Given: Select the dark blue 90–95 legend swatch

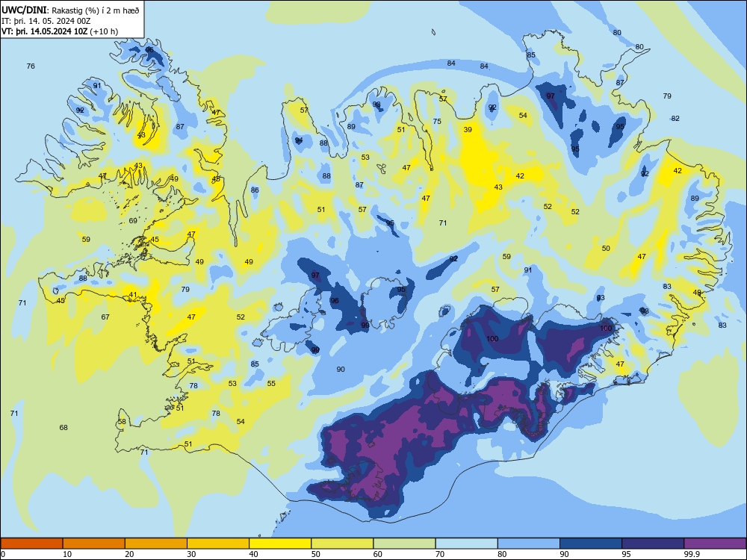Looking at the screenshot, I should (x=591, y=544).
